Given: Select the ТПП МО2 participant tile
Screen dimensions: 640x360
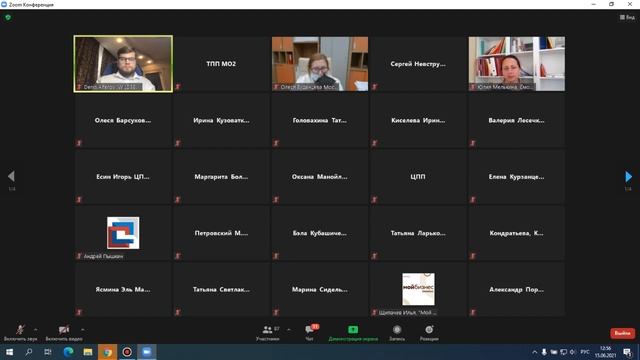Looking at the screenshot, I should click(x=221, y=64).
